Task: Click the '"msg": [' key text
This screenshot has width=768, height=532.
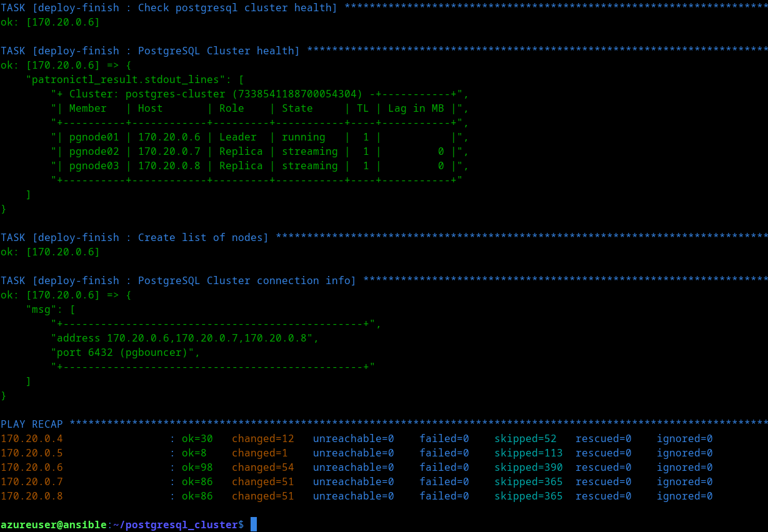Action: 51,309
